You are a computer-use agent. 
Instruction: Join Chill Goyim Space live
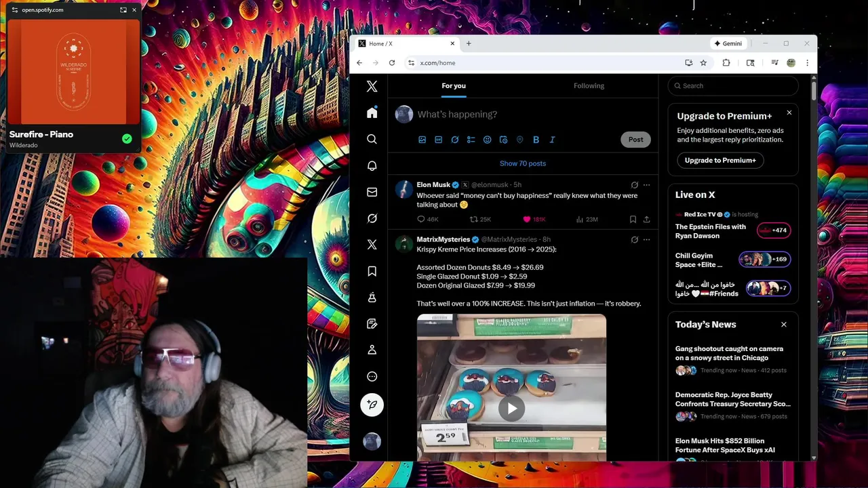click(x=733, y=260)
